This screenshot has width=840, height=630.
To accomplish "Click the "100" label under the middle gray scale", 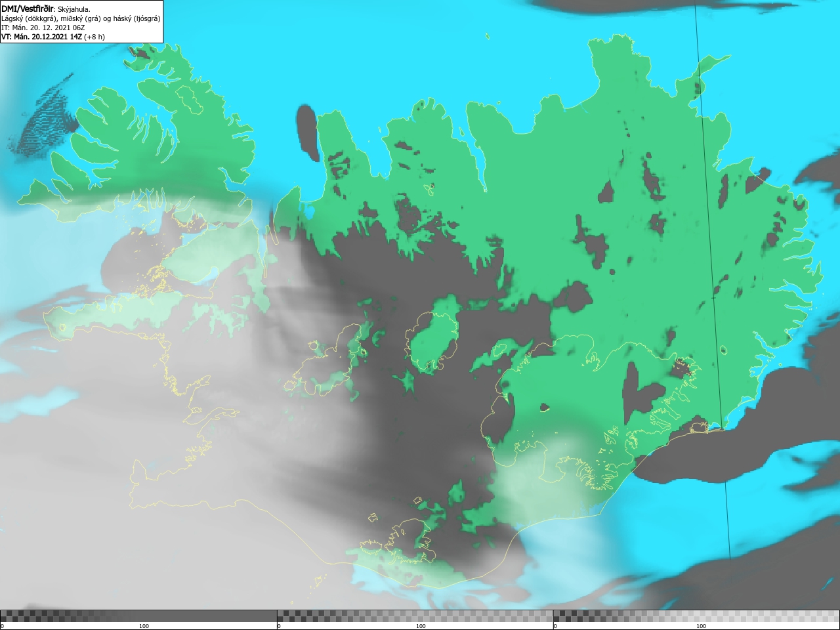I will (x=421, y=626).
